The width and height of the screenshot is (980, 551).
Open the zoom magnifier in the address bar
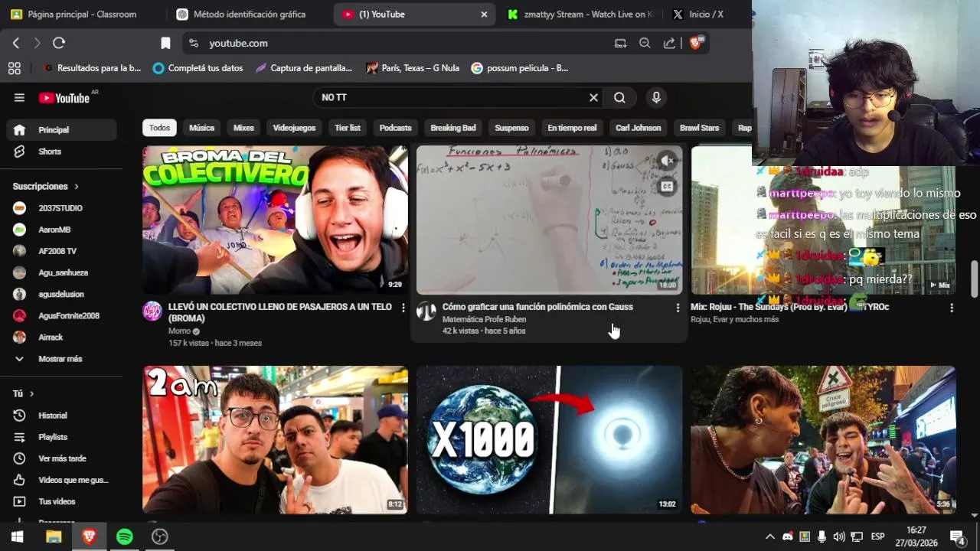pyautogui.click(x=645, y=44)
